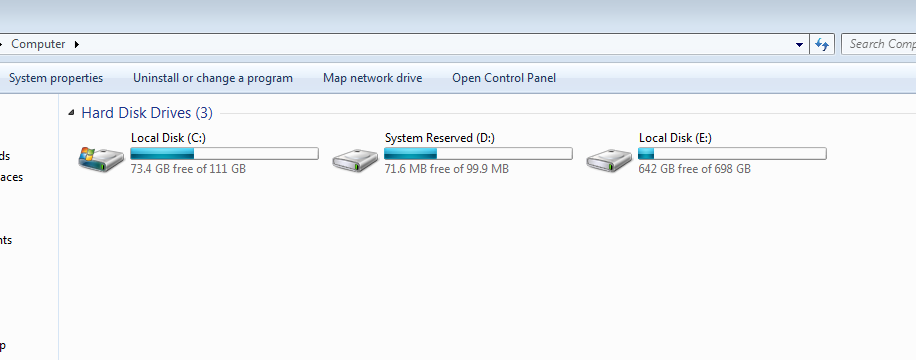Image resolution: width=916 pixels, height=360 pixels.
Task: Click the Local Disk (E:) label
Action: click(x=675, y=138)
